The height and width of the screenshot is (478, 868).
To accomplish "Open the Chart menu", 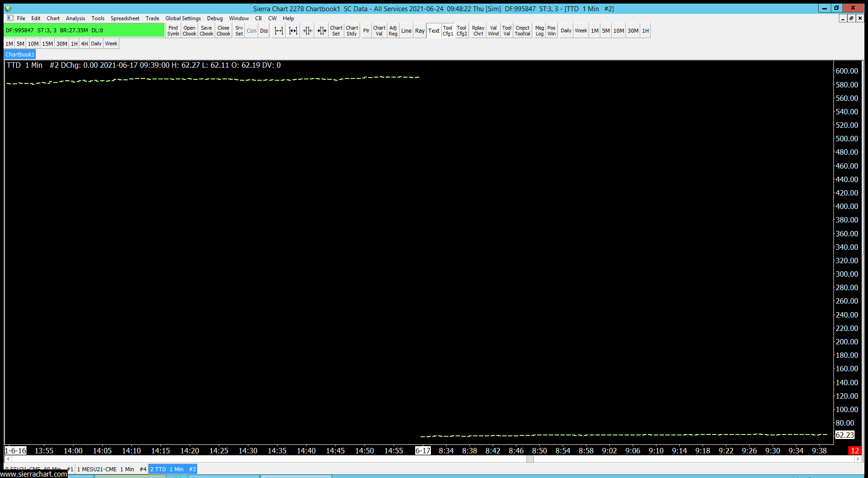I will click(x=53, y=18).
